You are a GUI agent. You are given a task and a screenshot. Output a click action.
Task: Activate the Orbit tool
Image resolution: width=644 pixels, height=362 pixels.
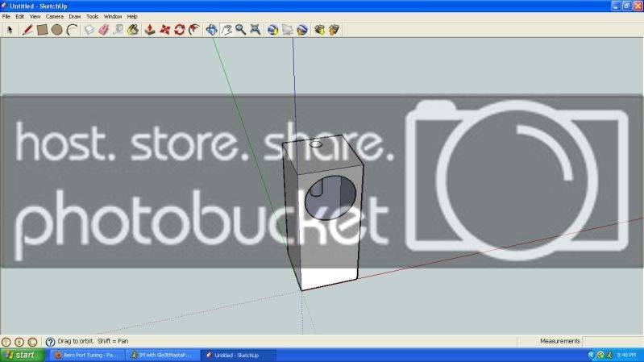[x=211, y=30]
